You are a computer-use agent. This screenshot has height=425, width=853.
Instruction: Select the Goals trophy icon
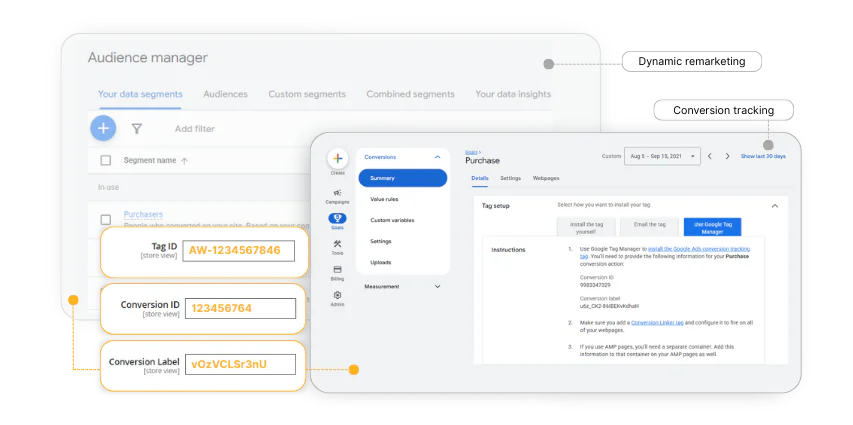coord(337,218)
